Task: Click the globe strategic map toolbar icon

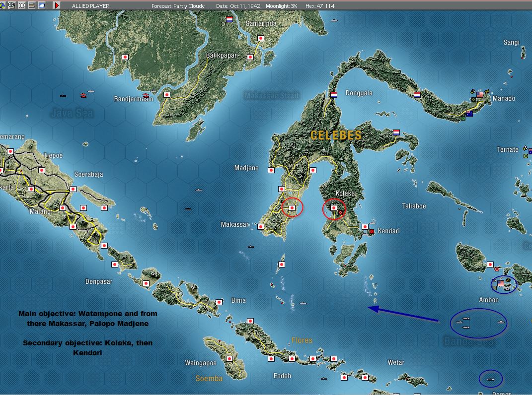Action: point(2,5)
